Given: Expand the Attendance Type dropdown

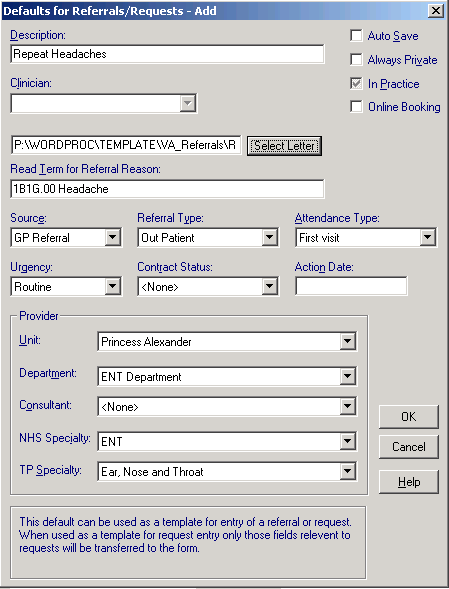Looking at the screenshot, I should point(427,237).
